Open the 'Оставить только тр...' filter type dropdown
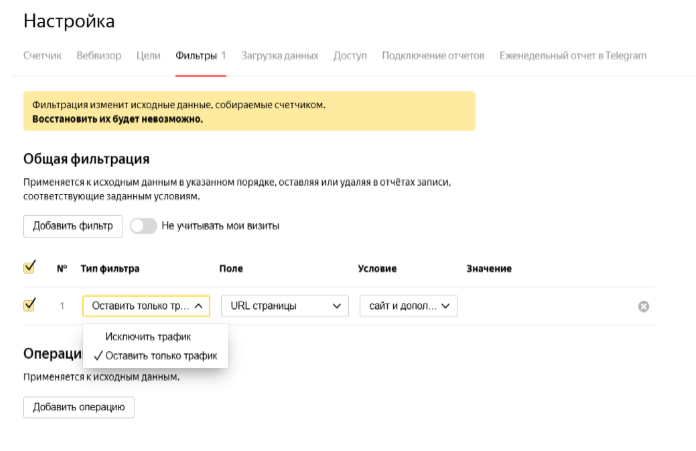Screen dimensions: 696x451 (146, 306)
